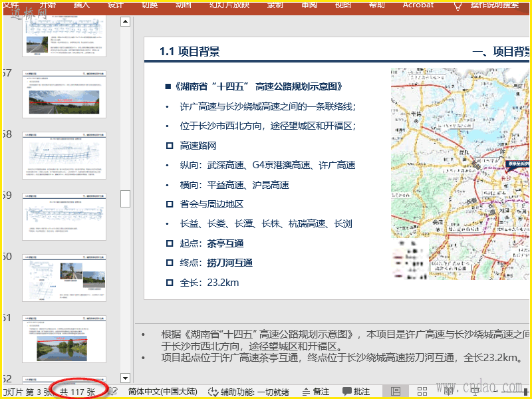Switch to Reading view icon
Image resolution: width=532 pixels, height=399 pixels.
pos(448,392)
